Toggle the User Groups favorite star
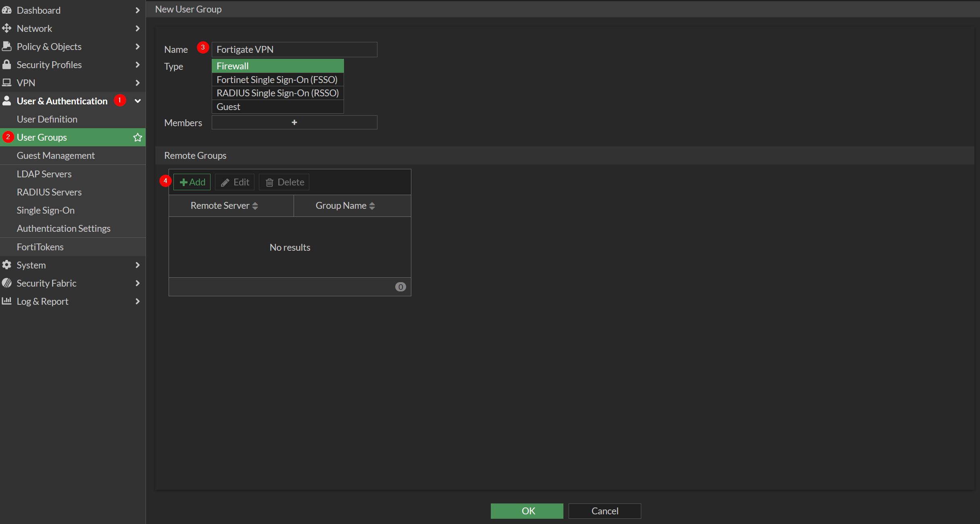 coord(138,137)
